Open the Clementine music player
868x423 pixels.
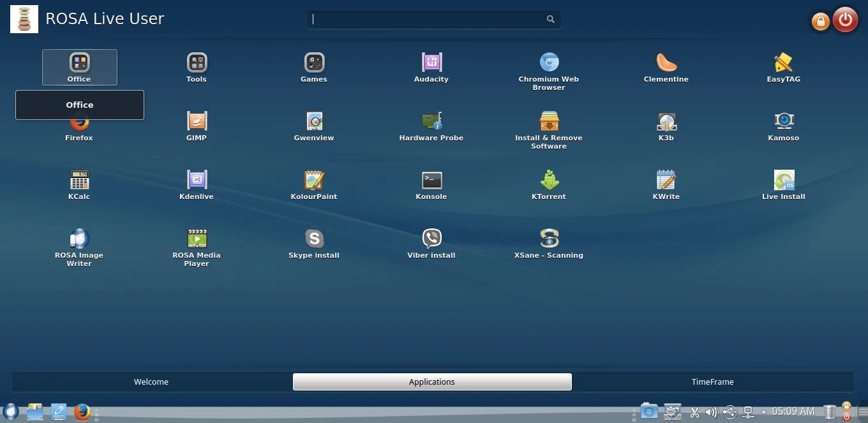(x=666, y=67)
